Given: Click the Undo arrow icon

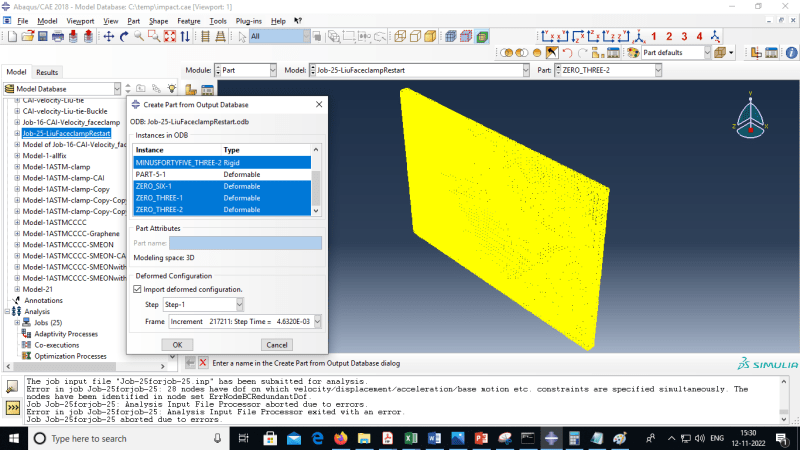Looking at the screenshot, I should click(x=567, y=53).
